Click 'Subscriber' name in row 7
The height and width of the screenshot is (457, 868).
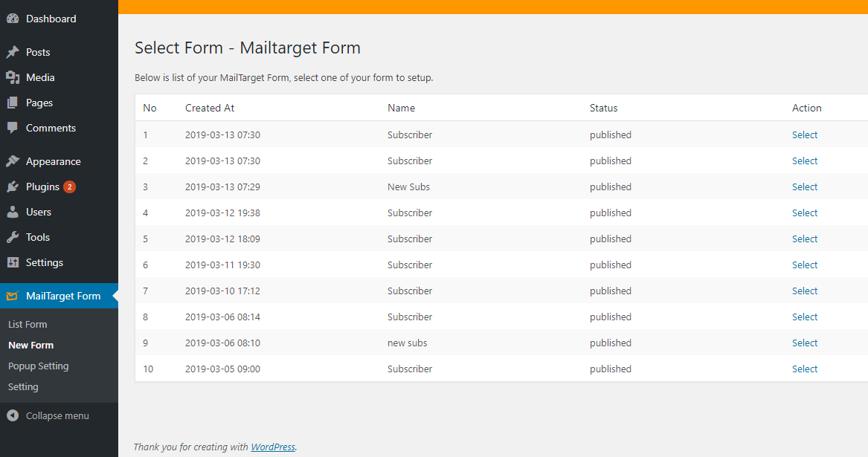[x=410, y=291]
